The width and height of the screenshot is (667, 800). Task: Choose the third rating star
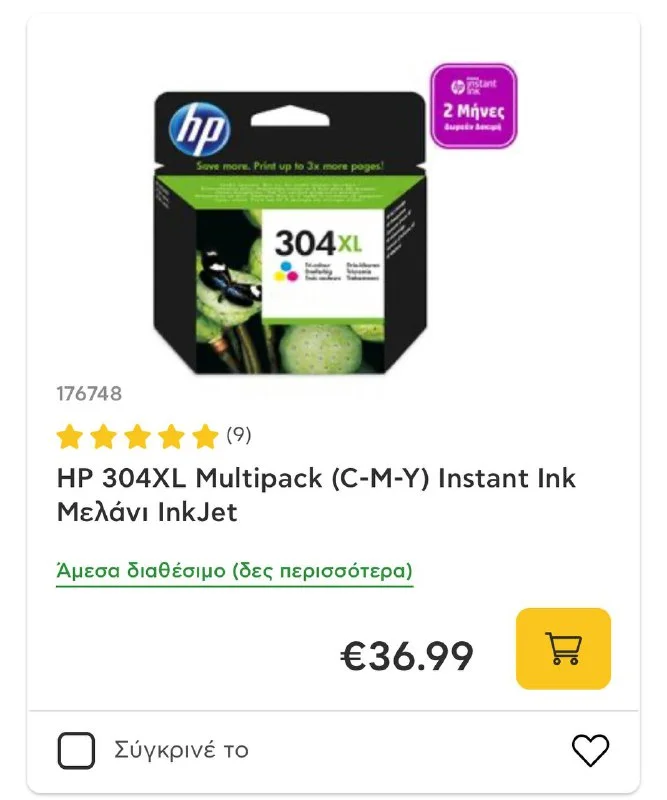(137, 437)
